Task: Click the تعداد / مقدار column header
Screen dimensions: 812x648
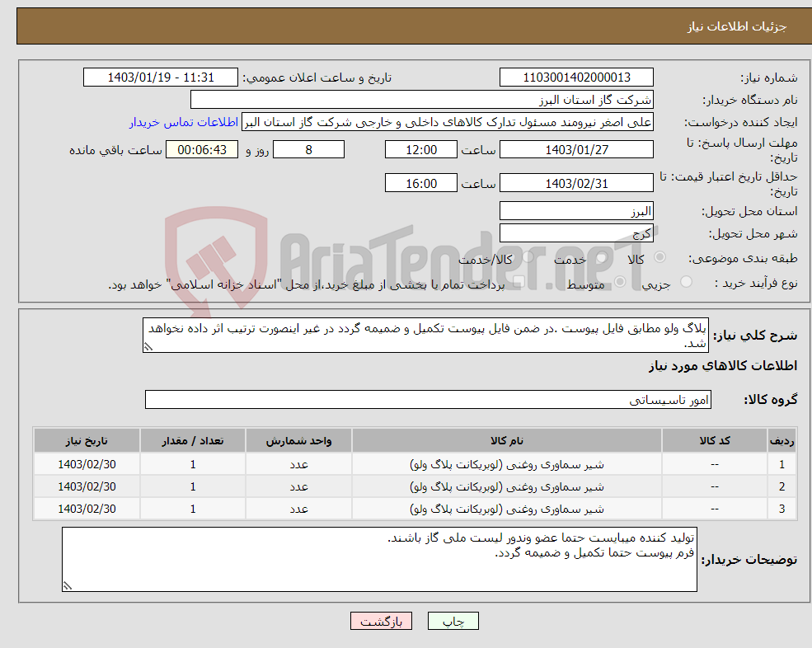Action: [193, 441]
